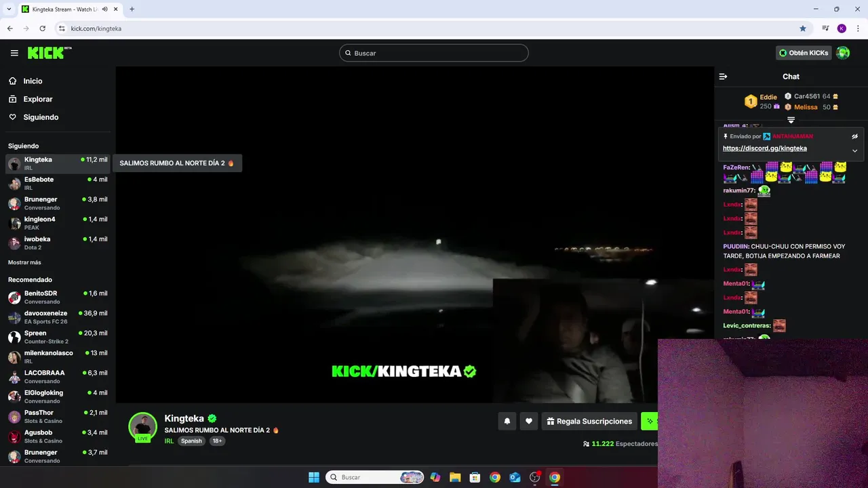
Task: Toggle notifications with the bell icon
Action: click(507, 421)
